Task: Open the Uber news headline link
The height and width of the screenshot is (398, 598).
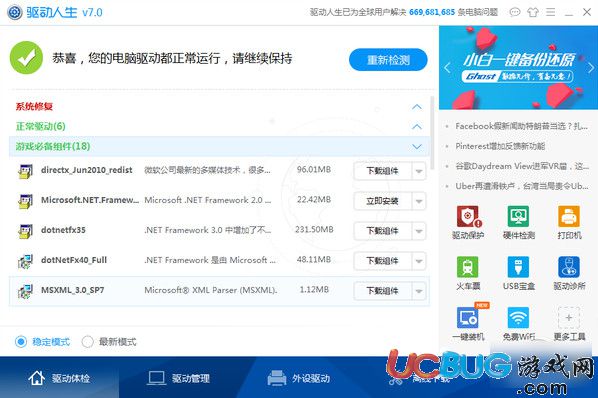Action: pos(522,186)
